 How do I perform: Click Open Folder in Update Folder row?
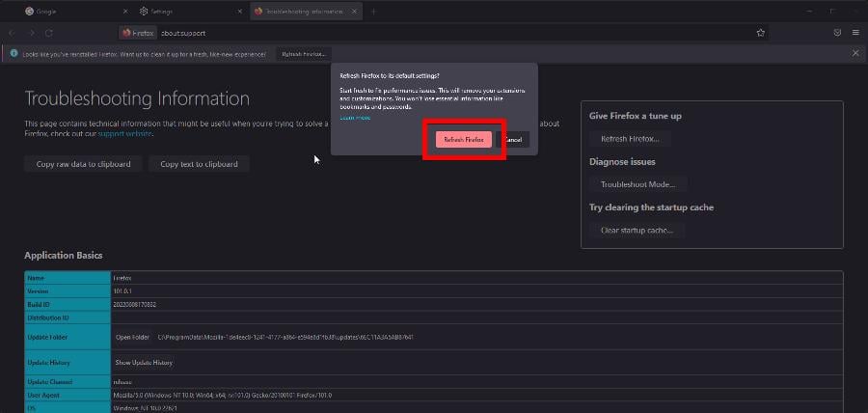132,337
